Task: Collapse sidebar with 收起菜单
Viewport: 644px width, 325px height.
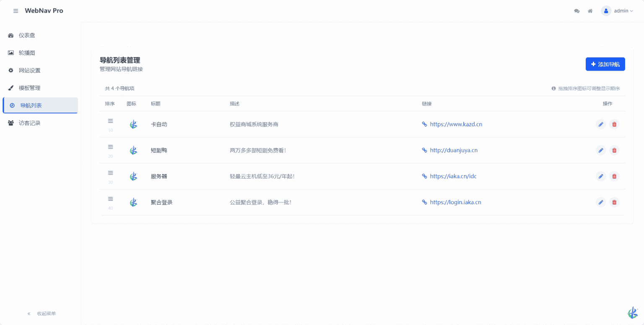Action: pyautogui.click(x=42, y=314)
